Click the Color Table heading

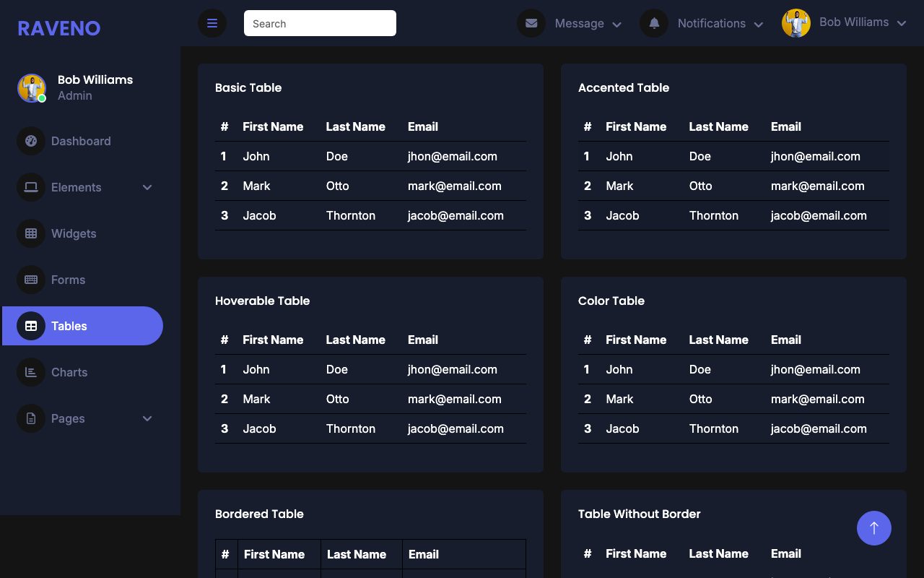(611, 301)
